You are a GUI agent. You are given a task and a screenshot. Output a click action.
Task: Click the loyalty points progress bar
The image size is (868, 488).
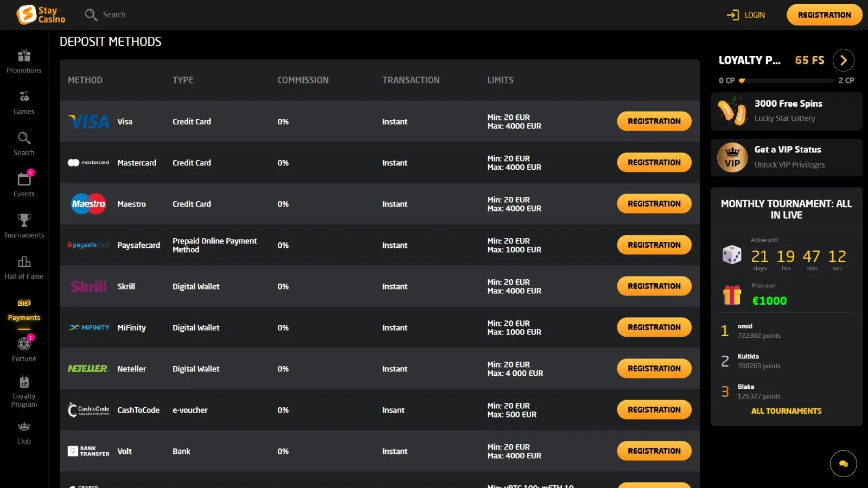coord(786,81)
